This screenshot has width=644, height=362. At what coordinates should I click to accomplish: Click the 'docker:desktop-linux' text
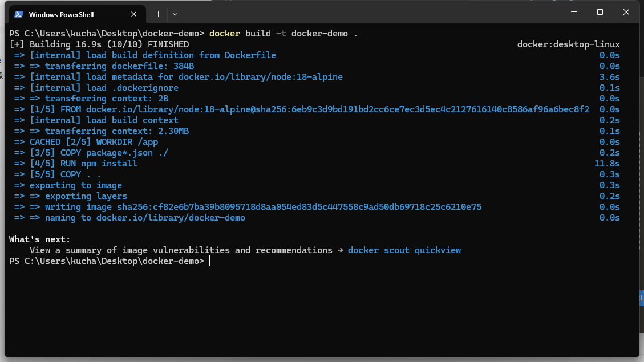point(569,44)
